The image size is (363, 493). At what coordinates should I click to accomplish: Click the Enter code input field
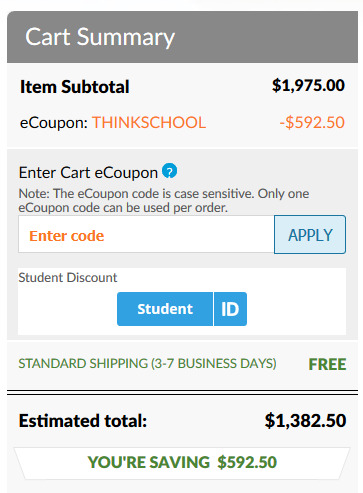pyautogui.click(x=146, y=235)
